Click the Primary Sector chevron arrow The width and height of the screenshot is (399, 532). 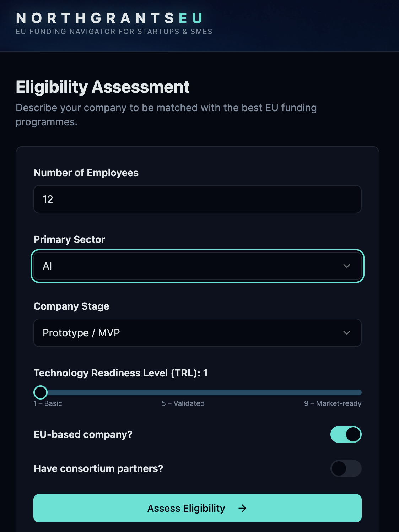[347, 266]
